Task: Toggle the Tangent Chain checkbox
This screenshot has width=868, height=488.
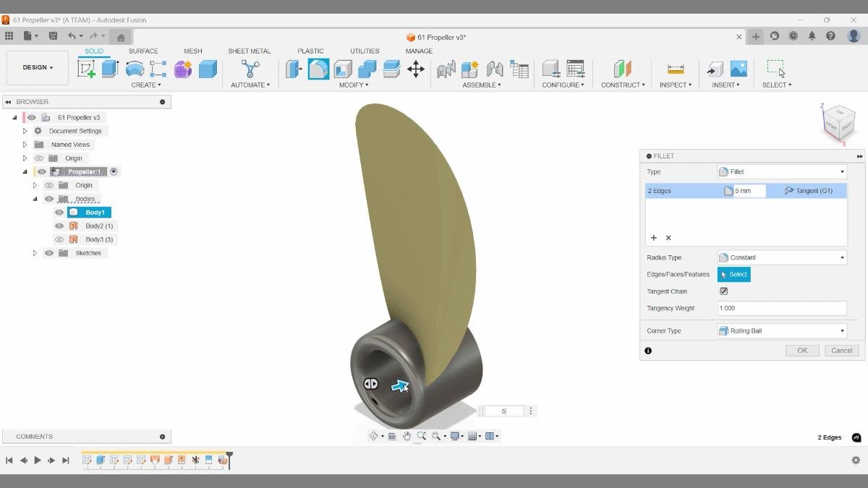Action: (x=723, y=291)
